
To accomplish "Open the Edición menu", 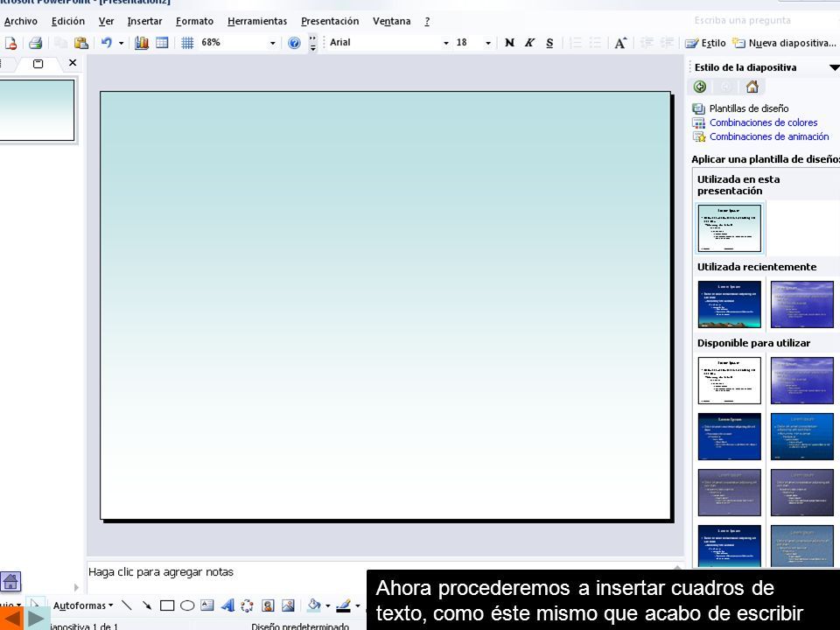I will 68,21.
